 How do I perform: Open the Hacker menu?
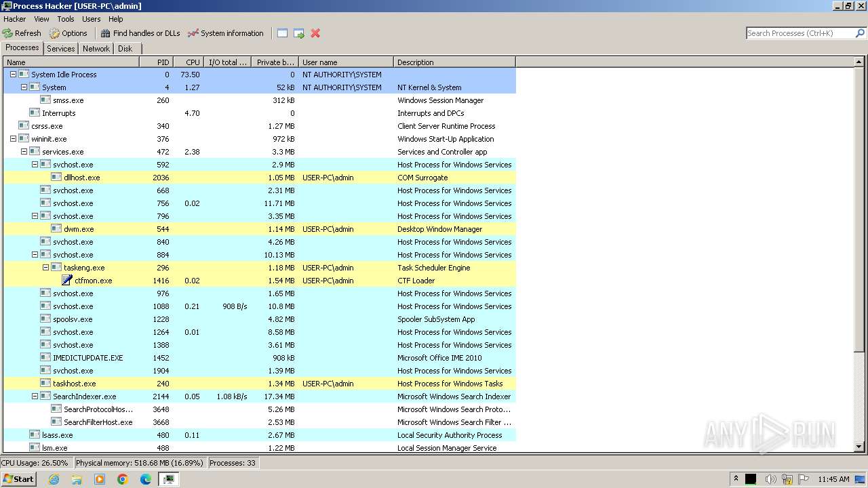pyautogui.click(x=14, y=19)
